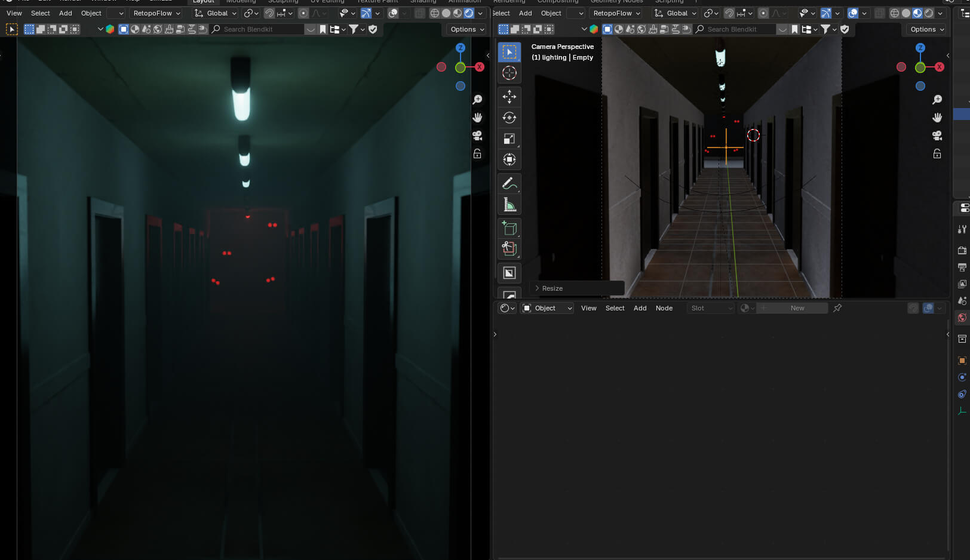Toggle show gizmo in right viewport header
This screenshot has width=970, height=560.
(825, 13)
